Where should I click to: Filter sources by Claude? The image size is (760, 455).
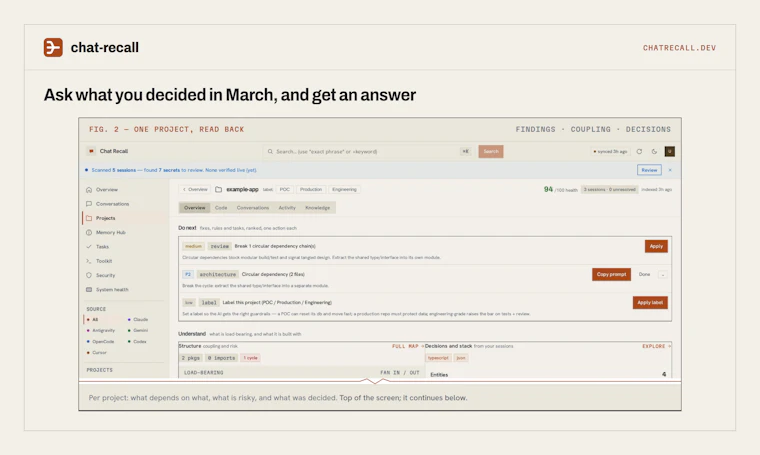(138, 320)
